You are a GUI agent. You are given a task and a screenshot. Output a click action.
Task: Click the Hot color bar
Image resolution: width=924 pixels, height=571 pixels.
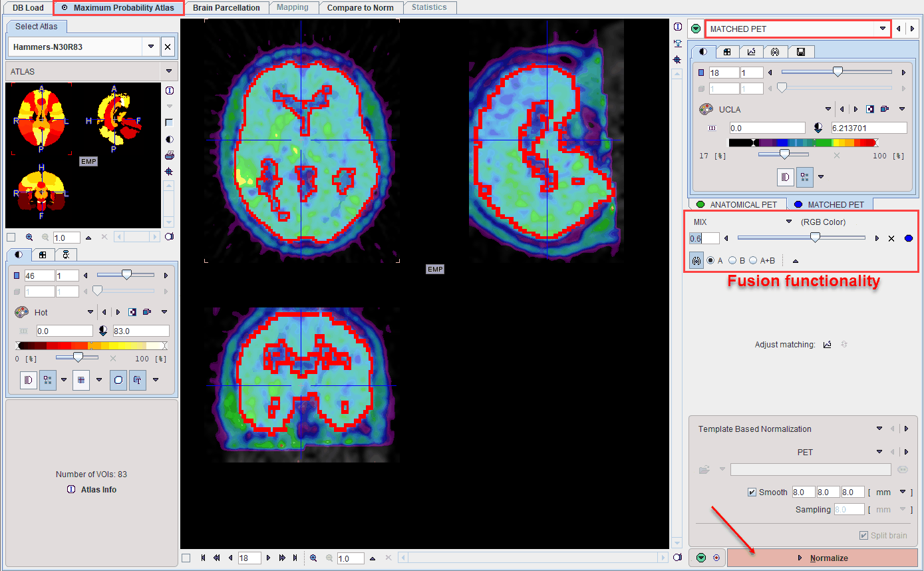[x=92, y=345]
